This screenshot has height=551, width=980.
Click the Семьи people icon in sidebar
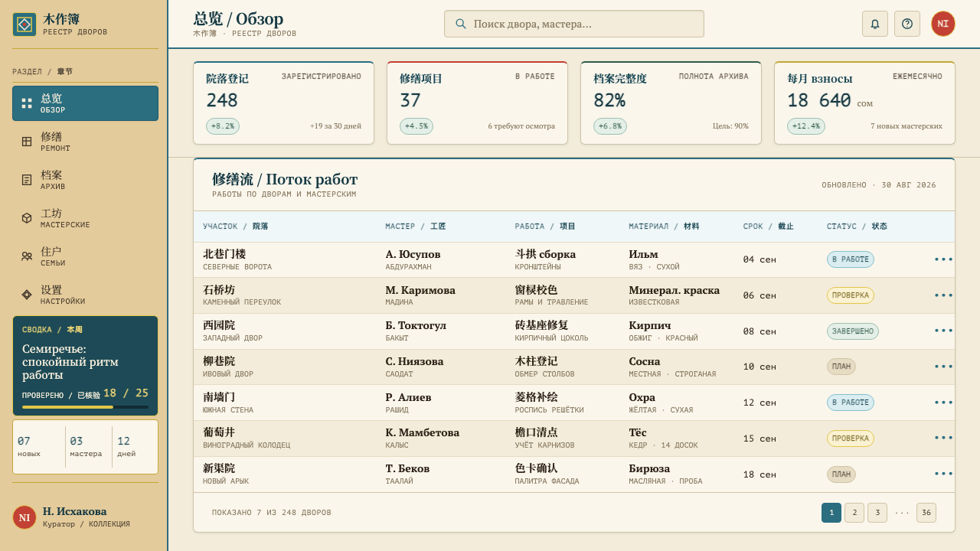click(27, 256)
